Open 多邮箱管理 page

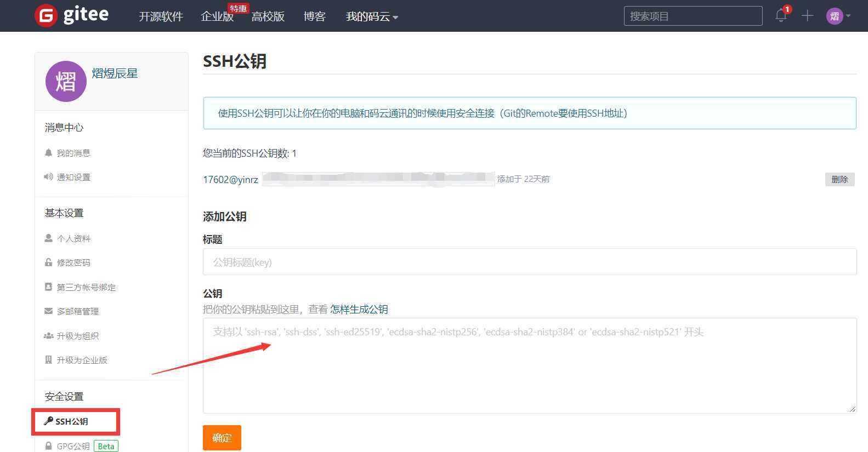pos(78,311)
